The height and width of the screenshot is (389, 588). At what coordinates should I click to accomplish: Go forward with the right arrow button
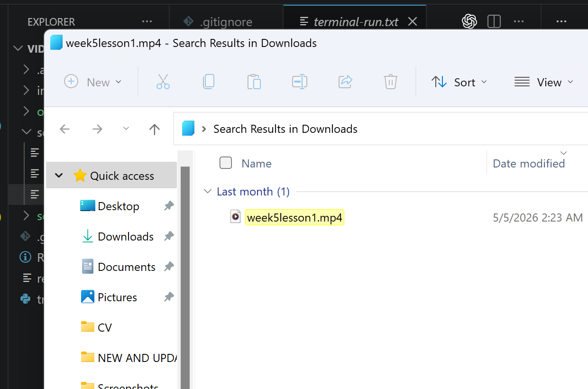coord(97,129)
